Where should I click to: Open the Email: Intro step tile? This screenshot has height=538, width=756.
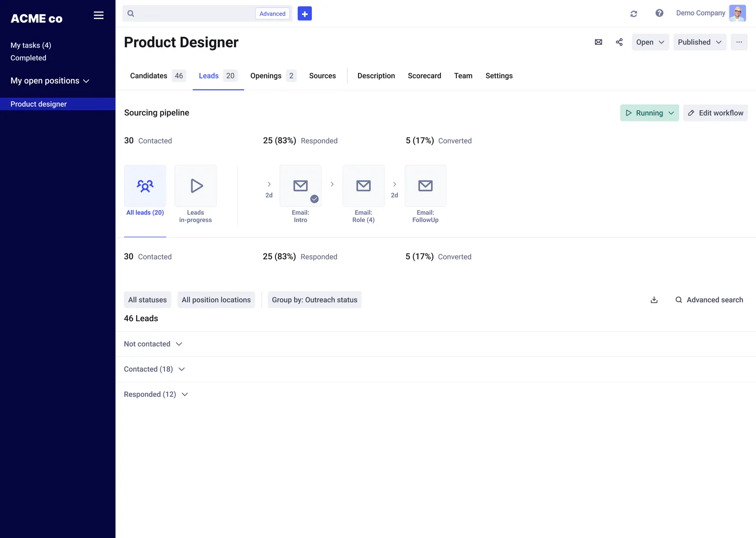point(301,194)
